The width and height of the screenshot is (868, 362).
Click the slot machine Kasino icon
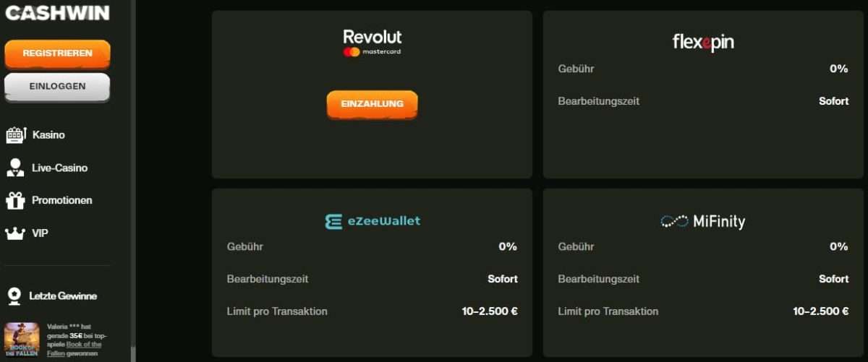15,135
